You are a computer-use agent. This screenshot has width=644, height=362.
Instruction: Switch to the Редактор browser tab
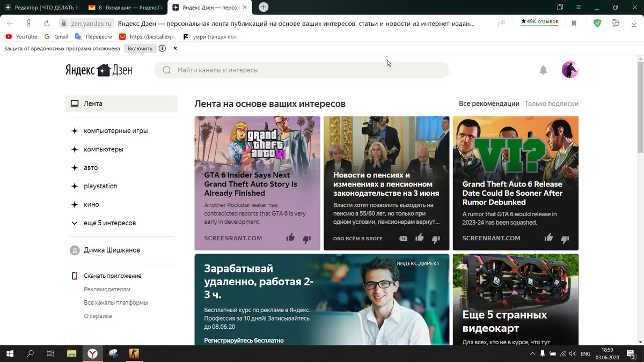pos(41,8)
